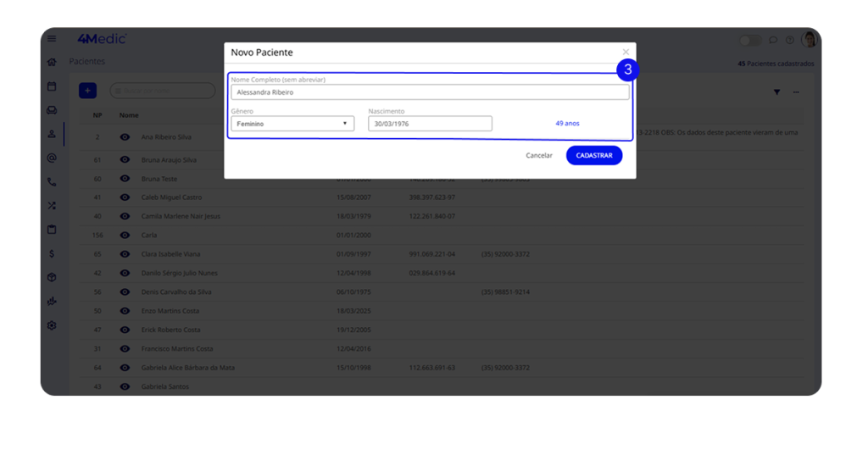Screen dimensions: 868x455
Task: Toggle the switch in the top header
Action: 750,40
